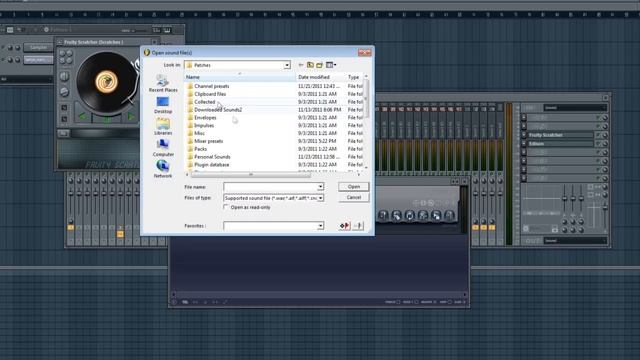The width and height of the screenshot is (640, 360).
Task: Expand the File name dropdown arrow
Action: (320, 187)
